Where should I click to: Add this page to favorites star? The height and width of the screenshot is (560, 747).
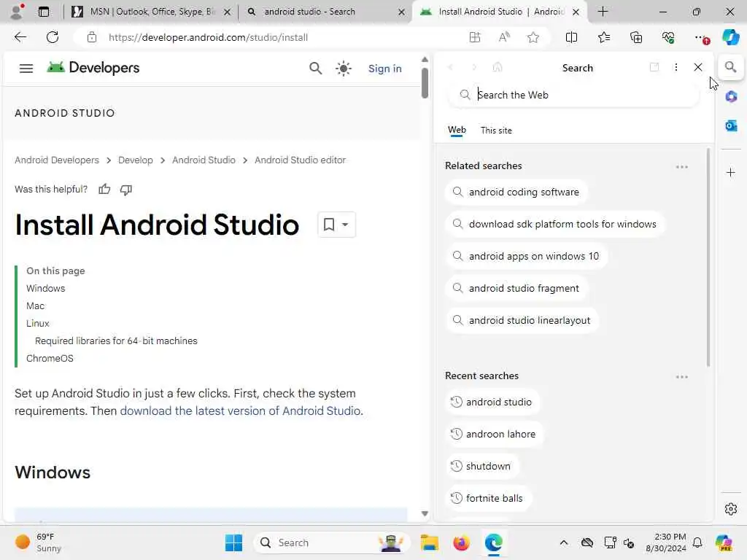coord(533,37)
